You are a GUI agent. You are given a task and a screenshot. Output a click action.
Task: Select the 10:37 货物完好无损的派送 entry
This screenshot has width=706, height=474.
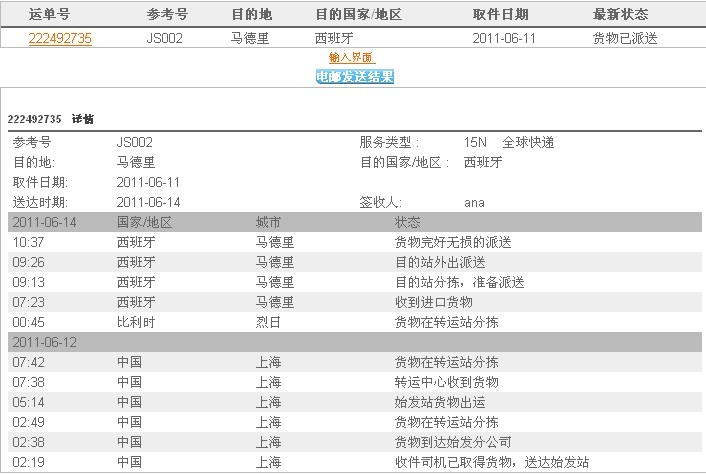452,242
